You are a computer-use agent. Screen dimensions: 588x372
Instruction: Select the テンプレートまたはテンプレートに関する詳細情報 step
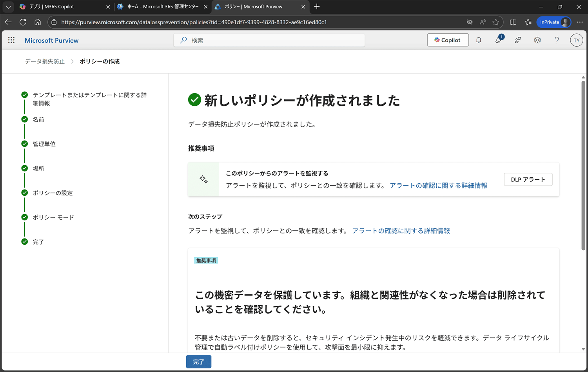90,99
